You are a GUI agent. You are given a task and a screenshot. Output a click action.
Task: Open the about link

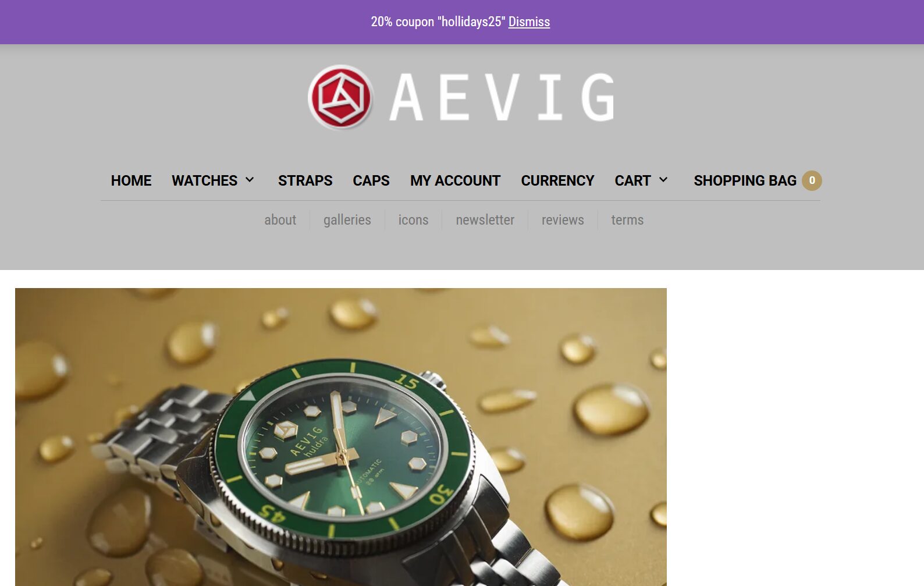tap(280, 220)
